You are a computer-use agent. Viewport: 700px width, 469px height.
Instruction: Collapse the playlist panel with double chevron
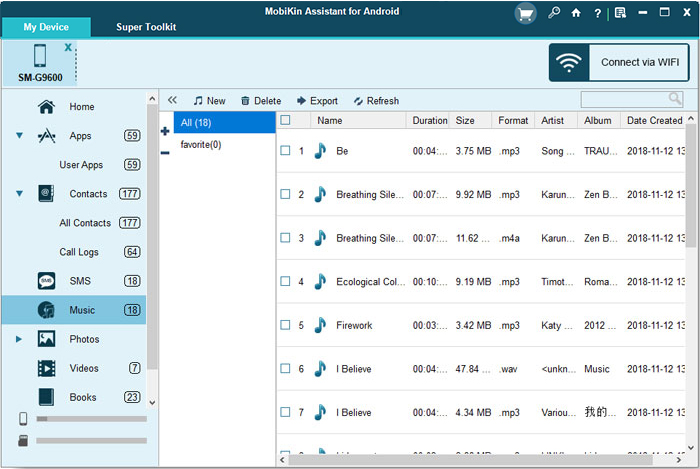point(172,100)
